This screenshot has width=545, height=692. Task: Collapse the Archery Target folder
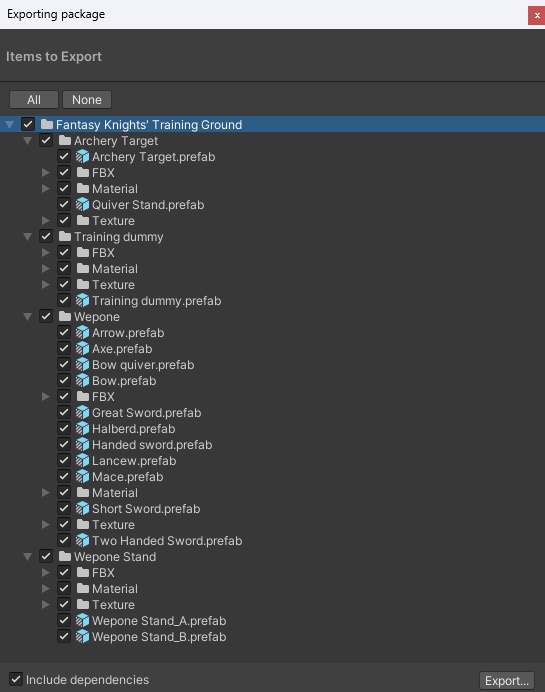(x=27, y=141)
